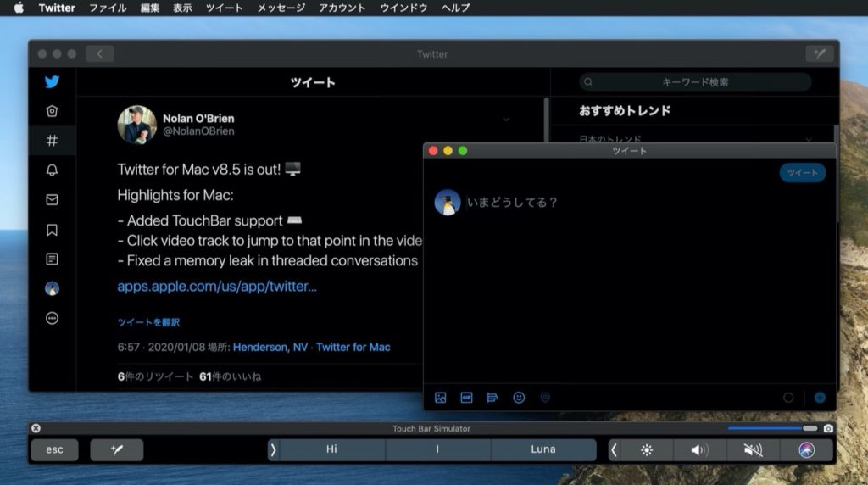Tap the Hi suggestion on Touch Bar
The width and height of the screenshot is (868, 485).
click(x=331, y=449)
